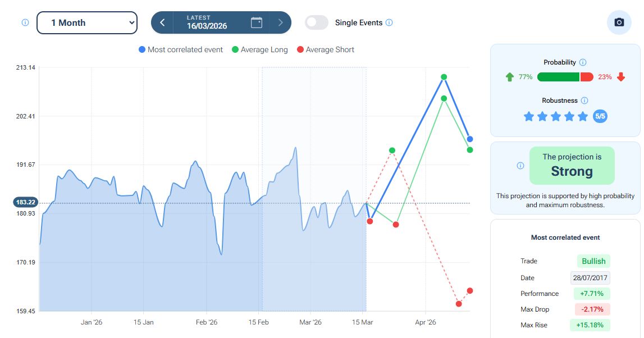Click the info icon next to Robustness
The width and height of the screenshot is (644, 338).
[584, 101]
